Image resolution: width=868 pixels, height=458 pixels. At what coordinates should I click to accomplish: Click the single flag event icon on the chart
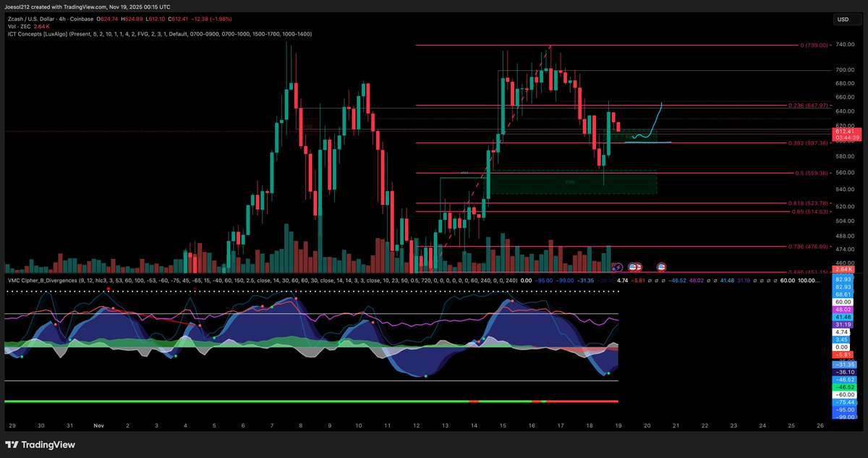(x=661, y=267)
